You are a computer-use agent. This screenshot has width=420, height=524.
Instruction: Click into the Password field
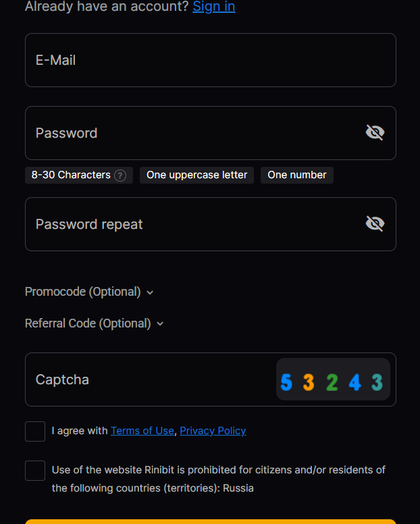click(x=189, y=133)
